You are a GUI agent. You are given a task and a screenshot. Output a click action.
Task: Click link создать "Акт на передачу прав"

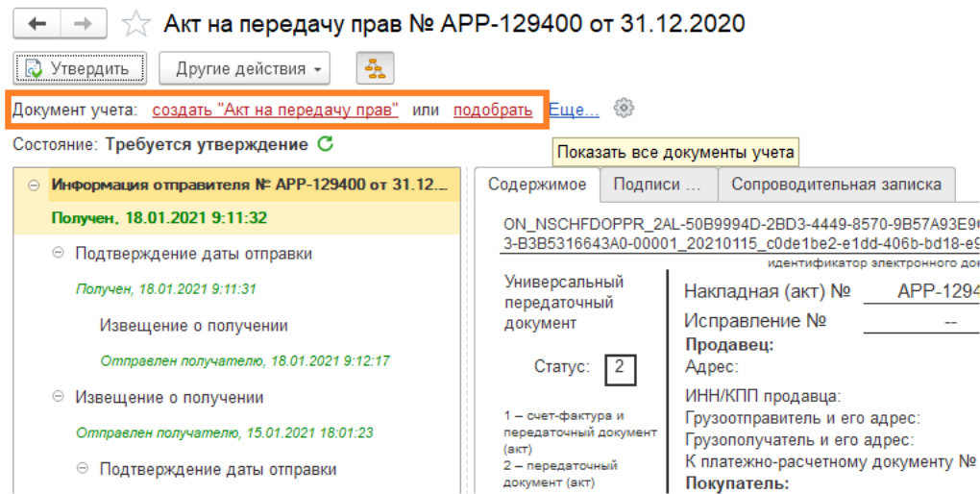pos(276,110)
